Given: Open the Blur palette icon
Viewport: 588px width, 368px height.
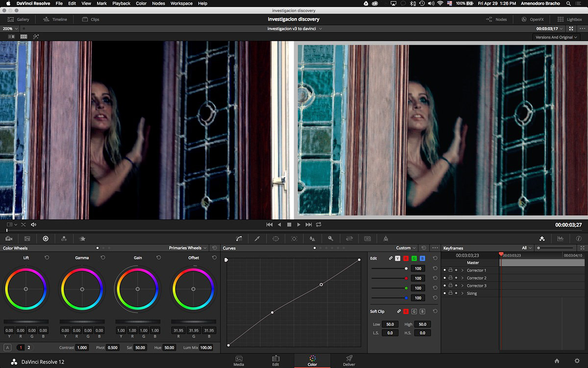Looking at the screenshot, I should coord(312,238).
